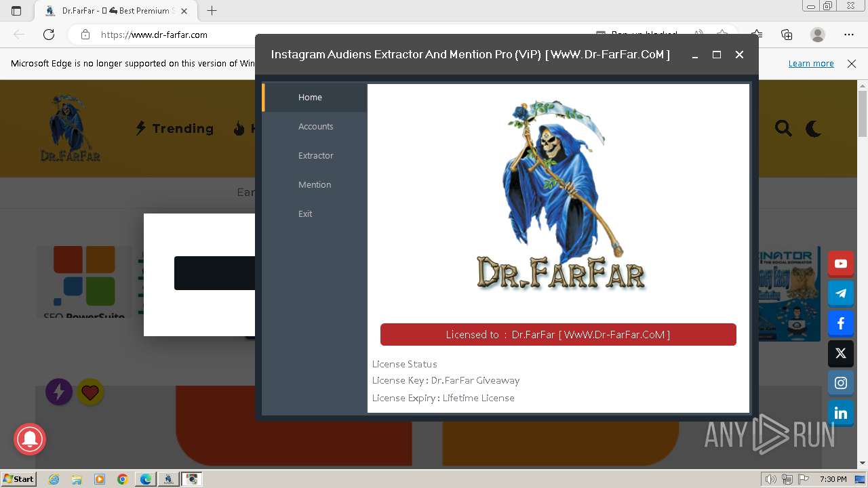Image resolution: width=868 pixels, height=488 pixels.
Task: Launch Google Chrome from the taskbar
Action: pyautogui.click(x=123, y=479)
